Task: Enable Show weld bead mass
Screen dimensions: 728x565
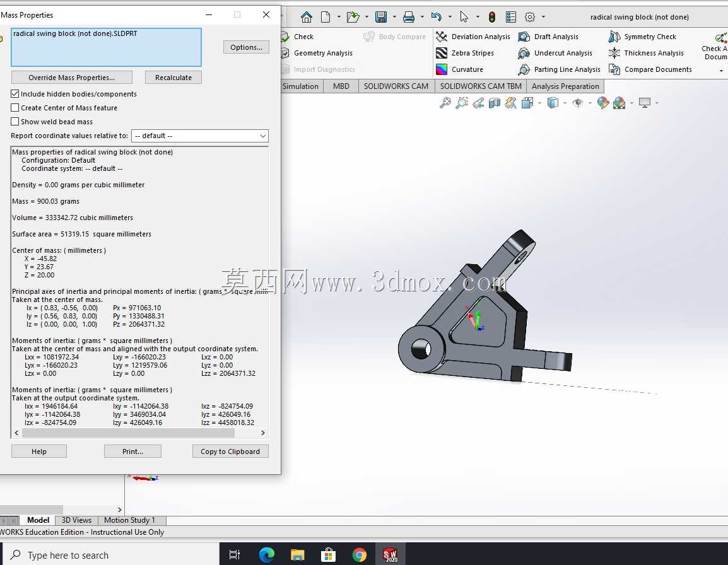Action: point(15,122)
